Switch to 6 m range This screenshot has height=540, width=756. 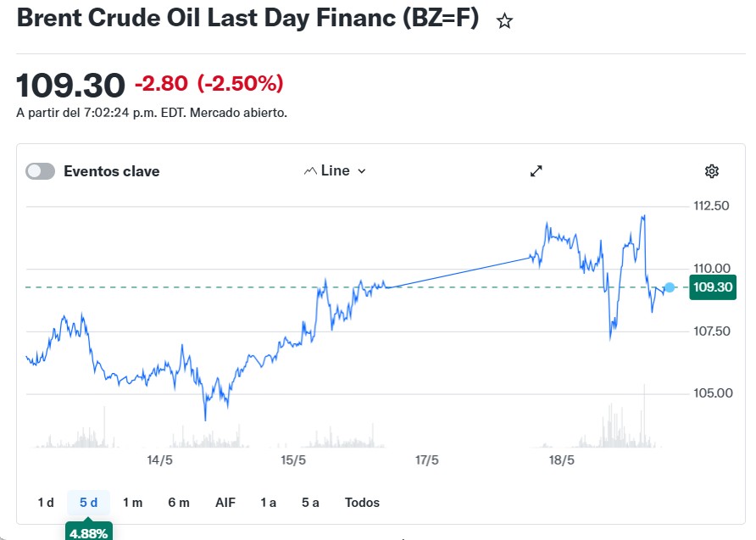point(179,503)
